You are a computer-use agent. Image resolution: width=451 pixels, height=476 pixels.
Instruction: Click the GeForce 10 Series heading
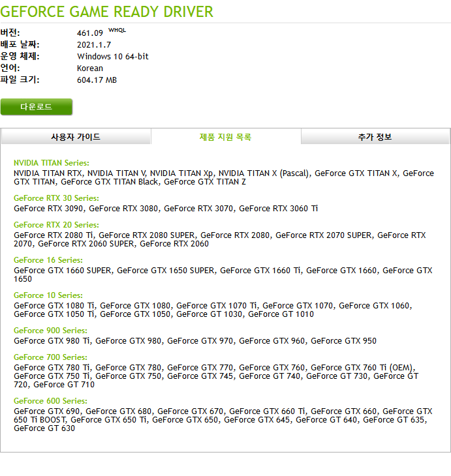[48, 295]
